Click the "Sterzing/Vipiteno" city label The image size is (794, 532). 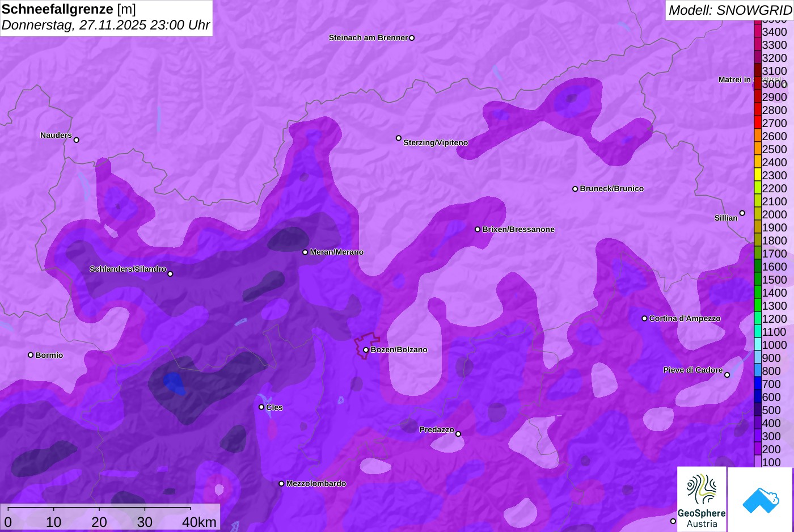[436, 143]
